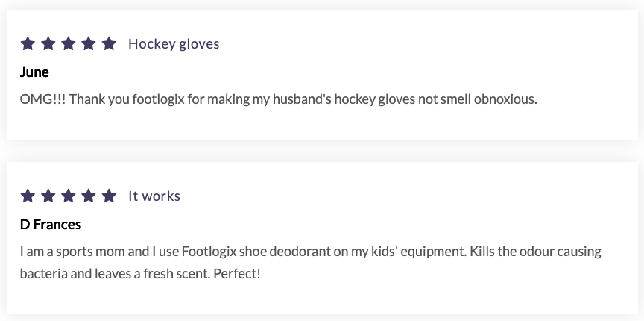Click the Hockey gloves review title
This screenshot has height=321, width=644.
(174, 43)
